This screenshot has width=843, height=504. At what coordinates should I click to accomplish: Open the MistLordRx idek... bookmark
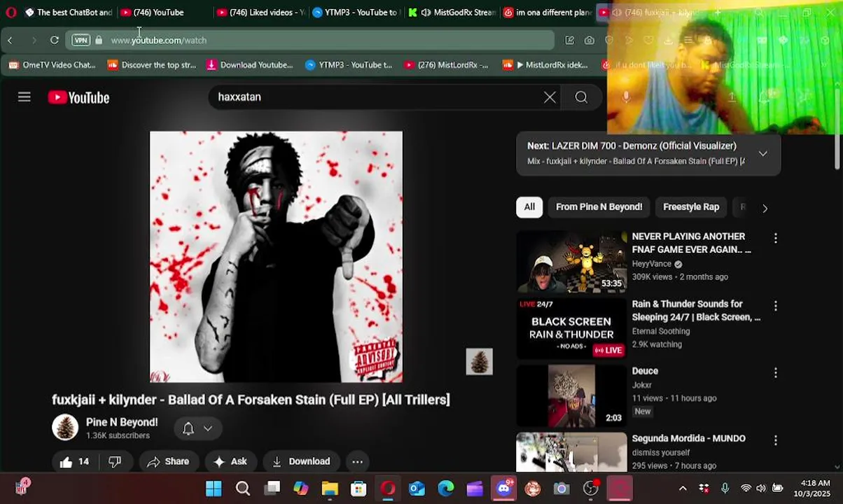[x=545, y=65]
